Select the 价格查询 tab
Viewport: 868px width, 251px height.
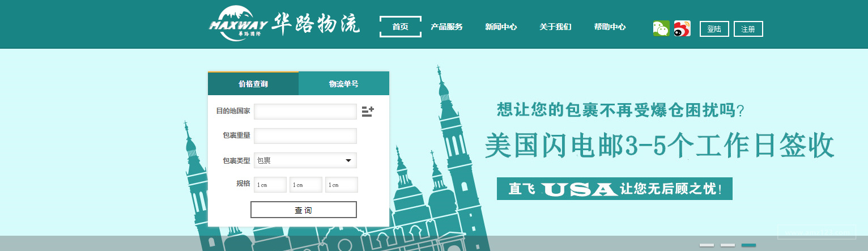point(253,83)
